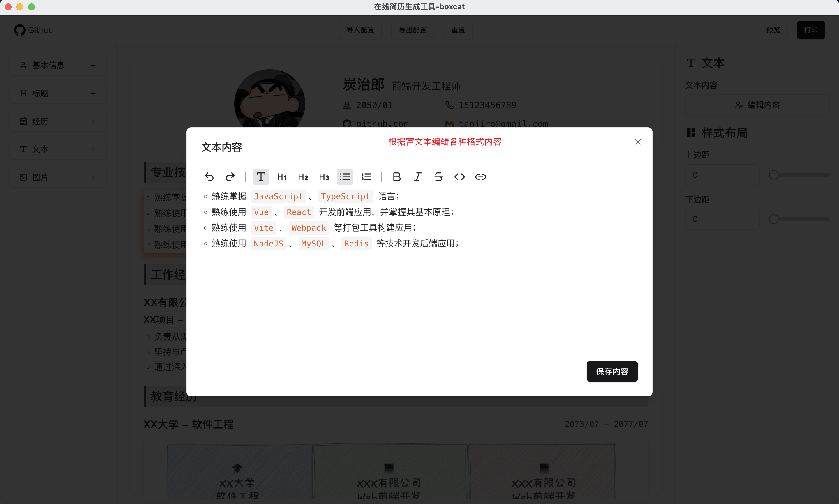Toggle the numbered list format
The image size is (839, 504).
point(366,177)
